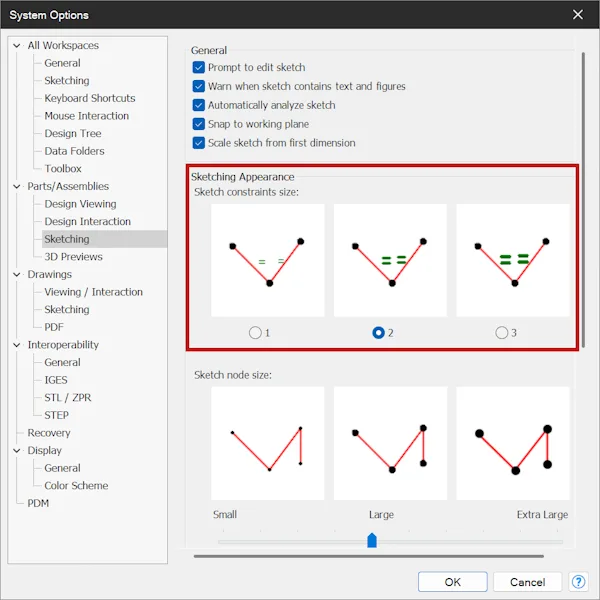Open Keyboard Shortcuts options page
Image resolution: width=600 pixels, height=600 pixels.
[90, 98]
